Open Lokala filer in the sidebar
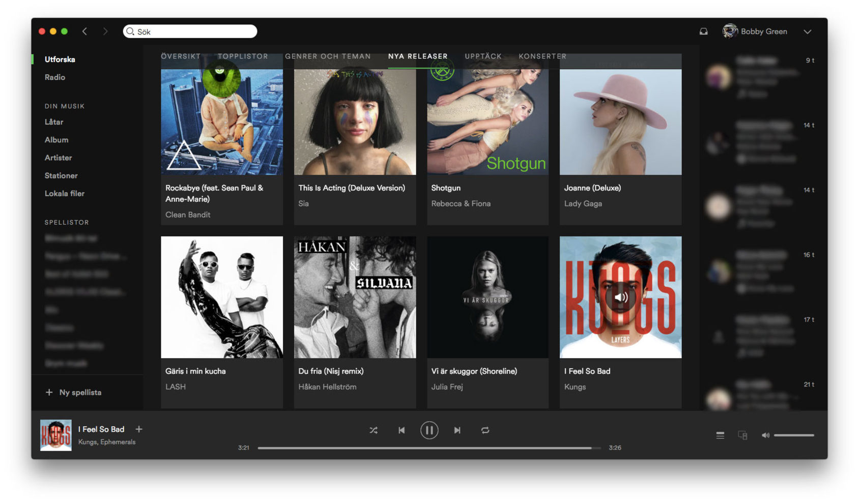Viewport: 859px width, 504px height. pyautogui.click(x=65, y=193)
